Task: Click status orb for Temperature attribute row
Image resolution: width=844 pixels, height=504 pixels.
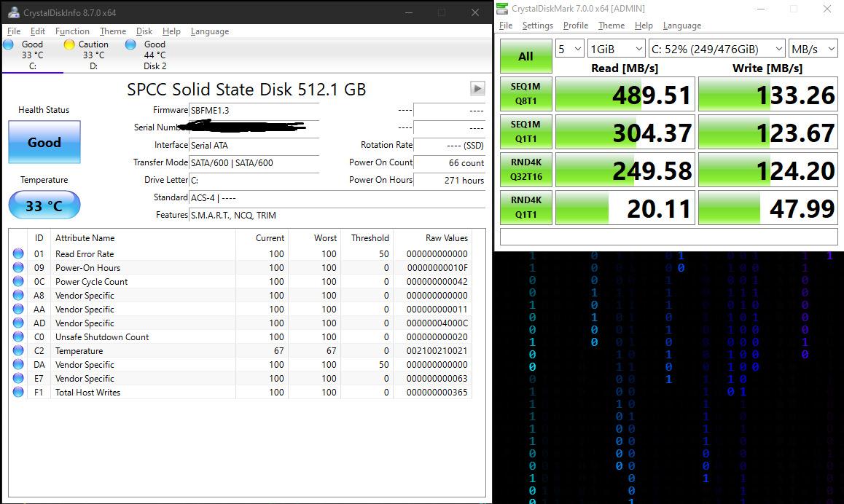Action: [18, 351]
